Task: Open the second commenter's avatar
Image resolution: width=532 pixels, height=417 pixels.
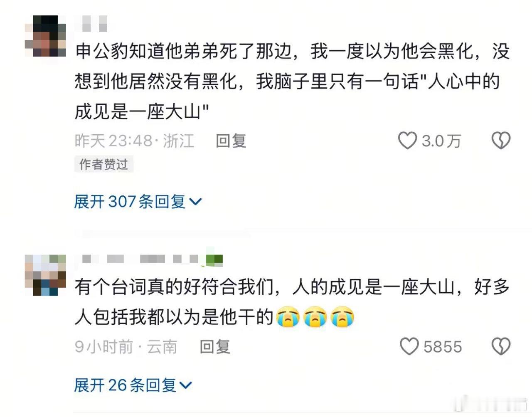Action: [45, 275]
